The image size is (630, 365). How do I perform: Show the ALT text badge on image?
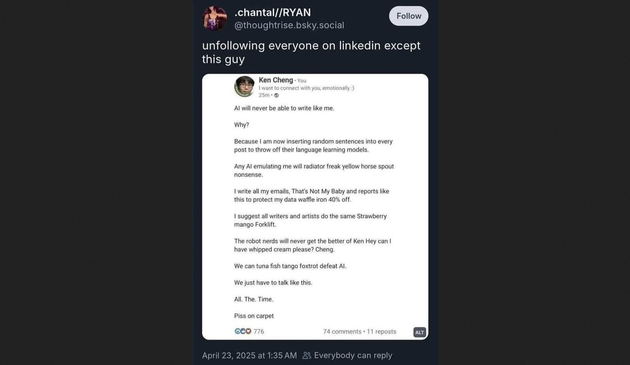pyautogui.click(x=419, y=332)
